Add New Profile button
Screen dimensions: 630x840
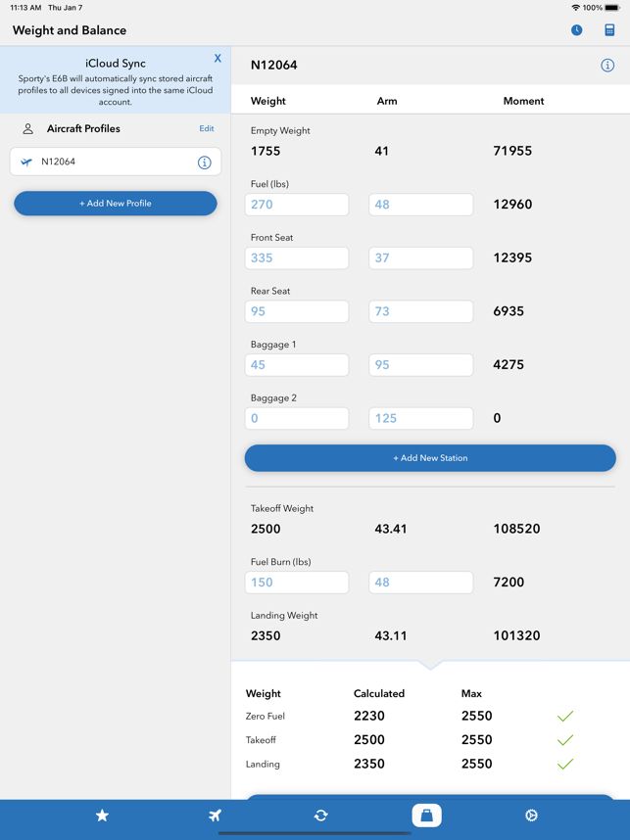116,204
